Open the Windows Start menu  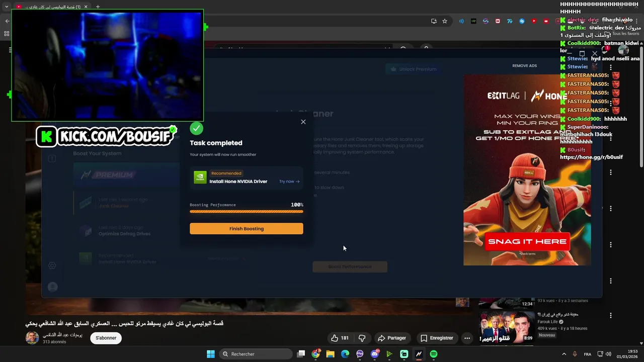pos(211,354)
